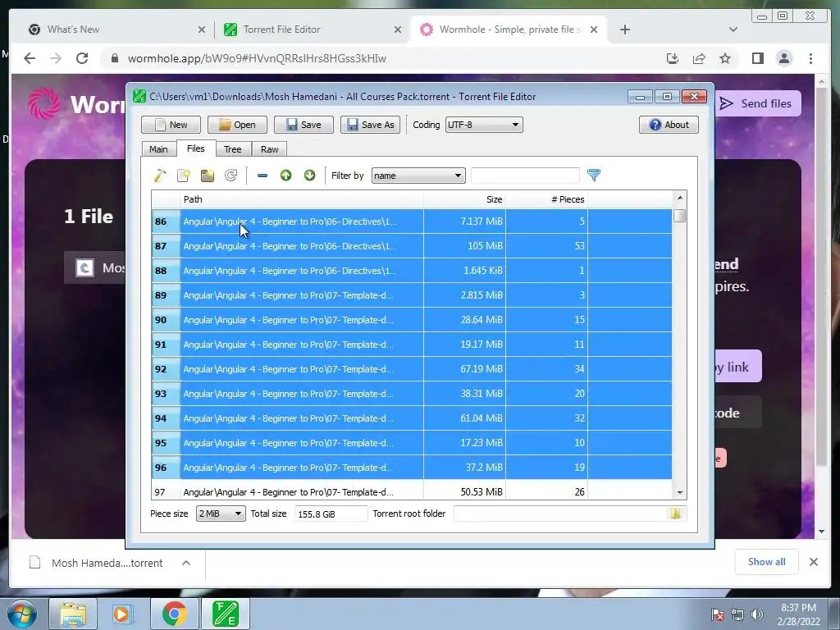
Task: Save the torrent with Save button
Action: pos(304,125)
